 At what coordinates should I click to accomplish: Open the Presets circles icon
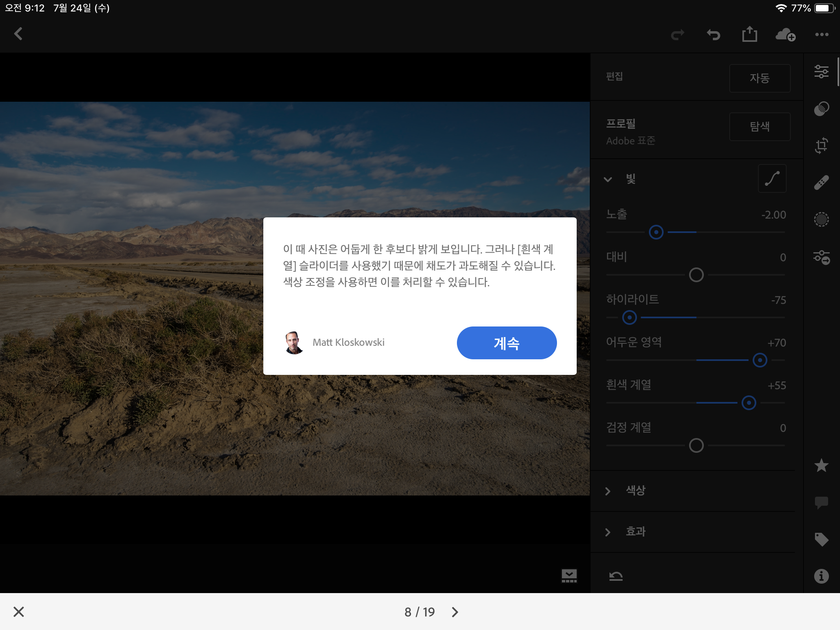821,109
